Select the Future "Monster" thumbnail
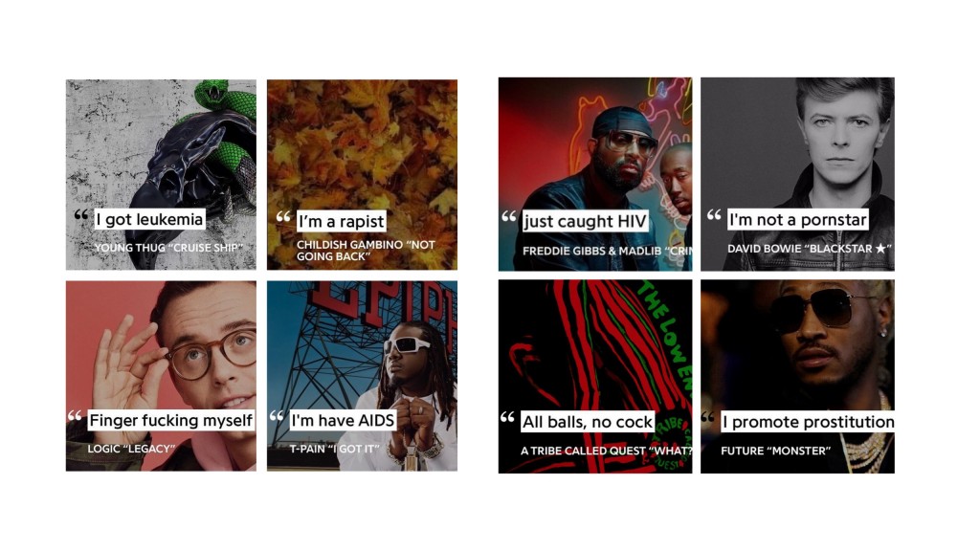 797,376
